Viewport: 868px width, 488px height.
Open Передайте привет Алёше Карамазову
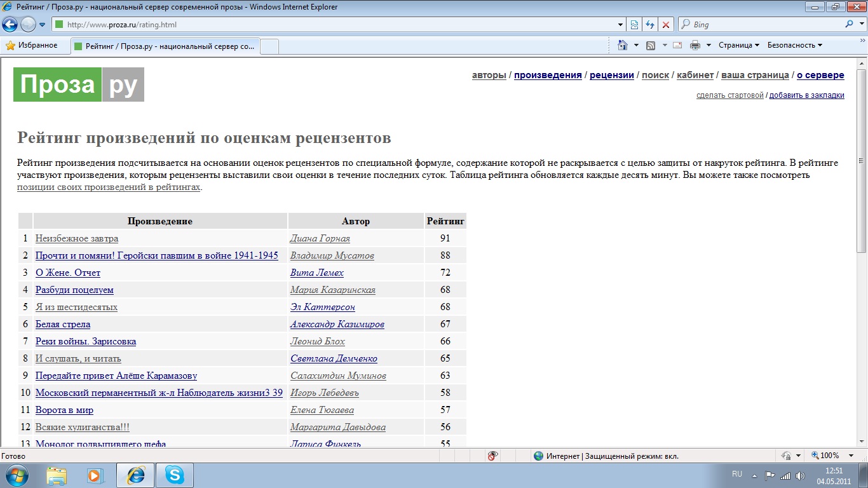[116, 376]
